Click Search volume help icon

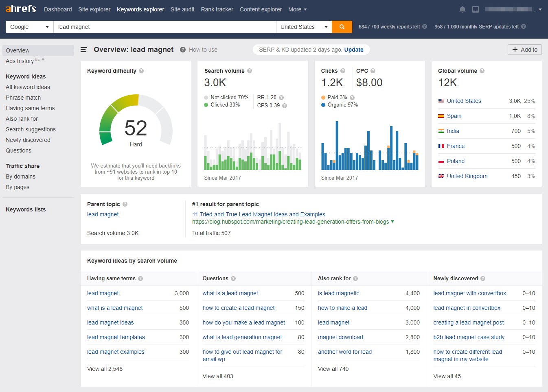[x=250, y=71]
